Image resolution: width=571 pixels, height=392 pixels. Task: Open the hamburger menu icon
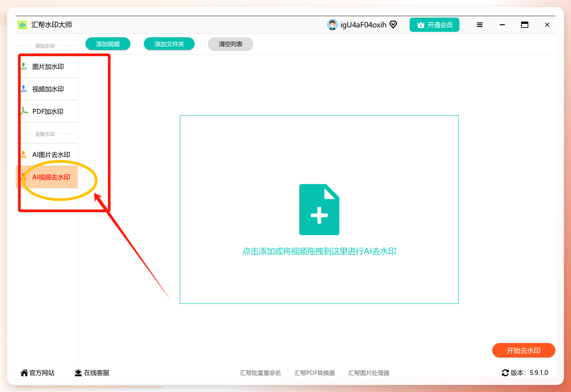(480, 25)
